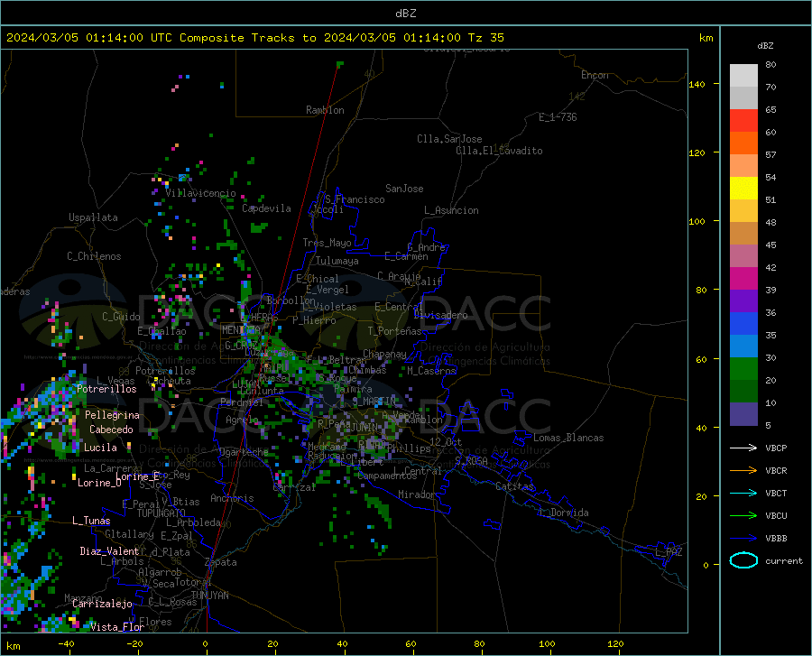Click the Villavicencio map label

tap(200, 193)
